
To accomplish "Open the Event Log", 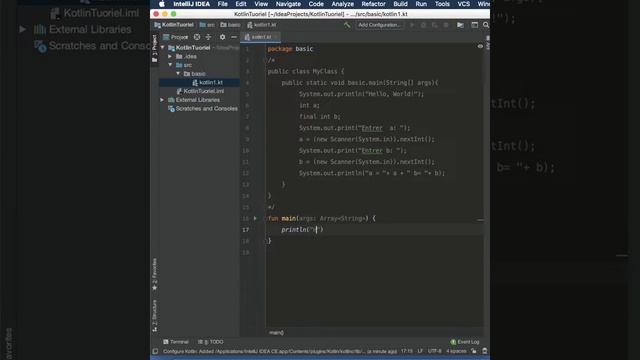I will (465, 342).
